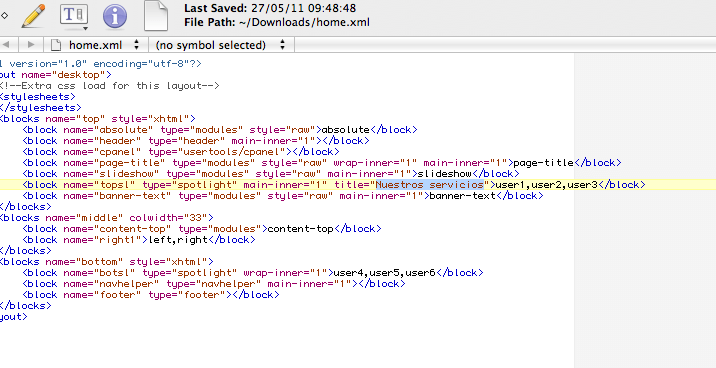Click the Extra css load comment line

(x=110, y=85)
